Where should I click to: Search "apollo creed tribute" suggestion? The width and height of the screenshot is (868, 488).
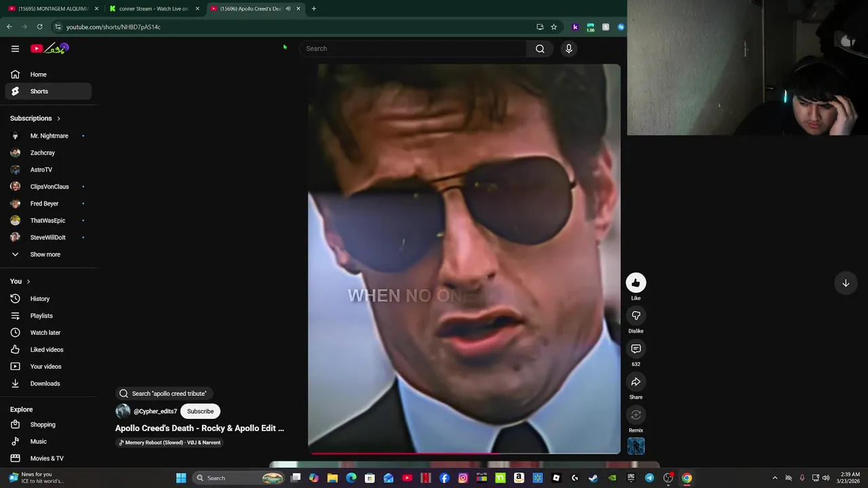pos(163,394)
